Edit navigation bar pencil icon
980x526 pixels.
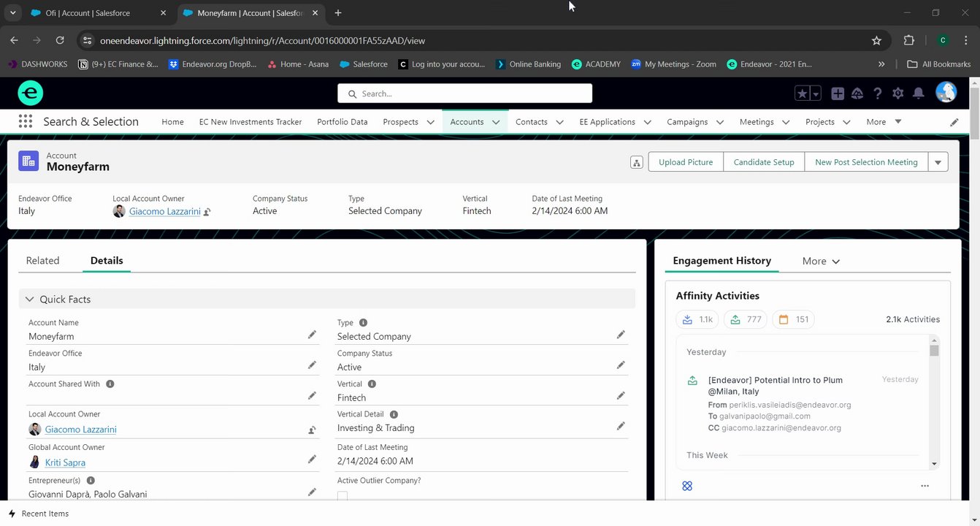(954, 122)
